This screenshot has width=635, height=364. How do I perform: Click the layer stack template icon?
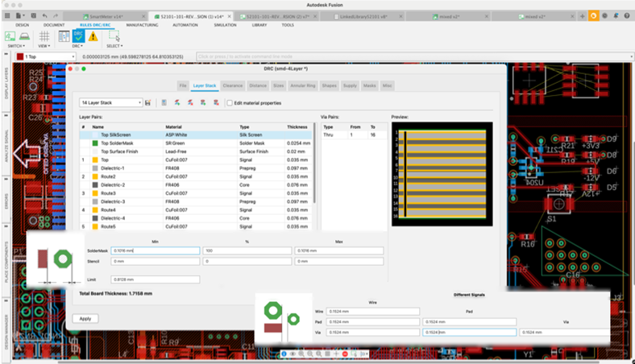[164, 103]
